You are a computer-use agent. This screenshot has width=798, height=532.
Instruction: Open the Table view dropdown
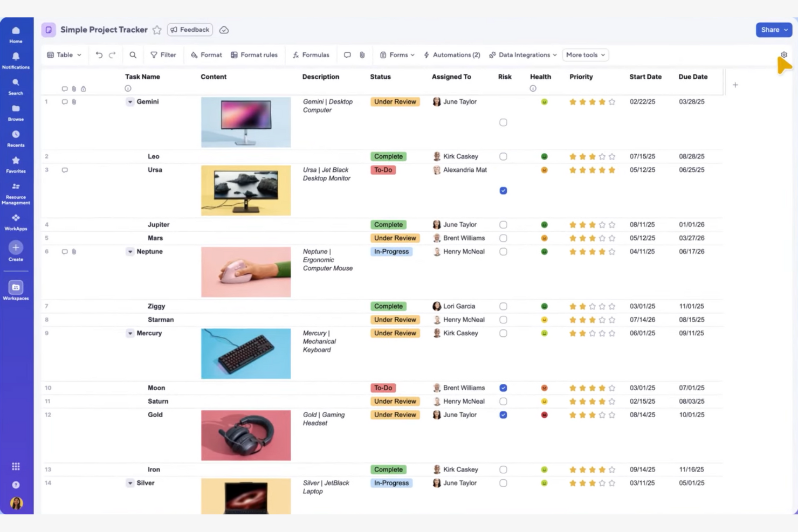[x=64, y=54]
